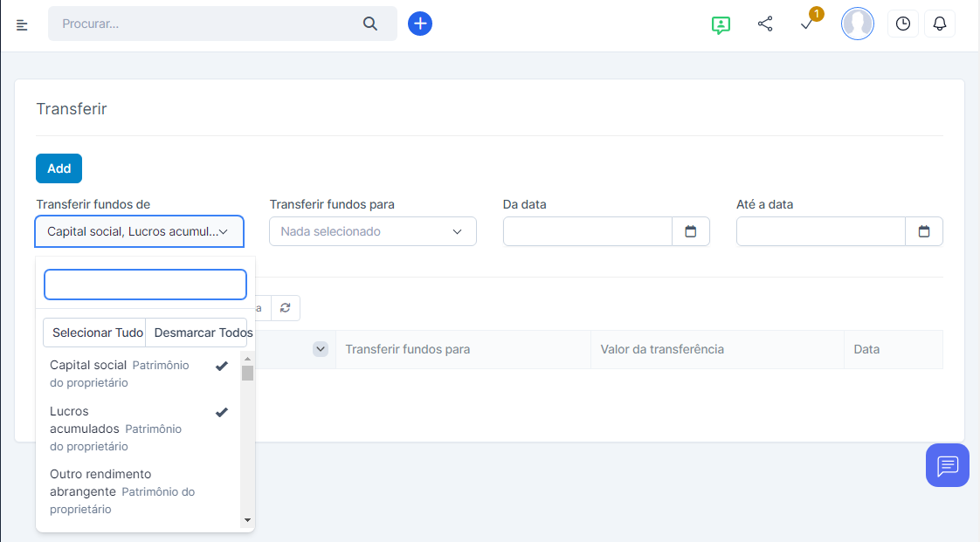Viewport: 980px width, 542px height.
Task: Uncheck the Capital social option
Action: 131,374
